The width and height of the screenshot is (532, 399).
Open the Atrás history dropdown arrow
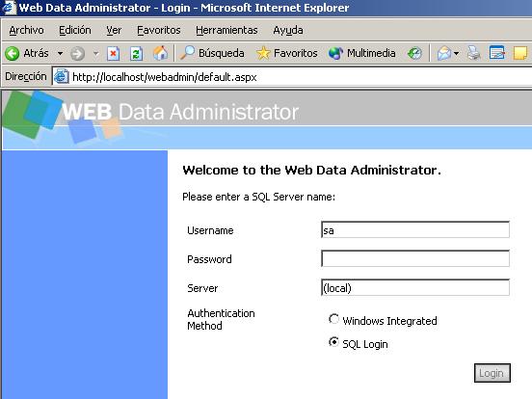(x=60, y=54)
